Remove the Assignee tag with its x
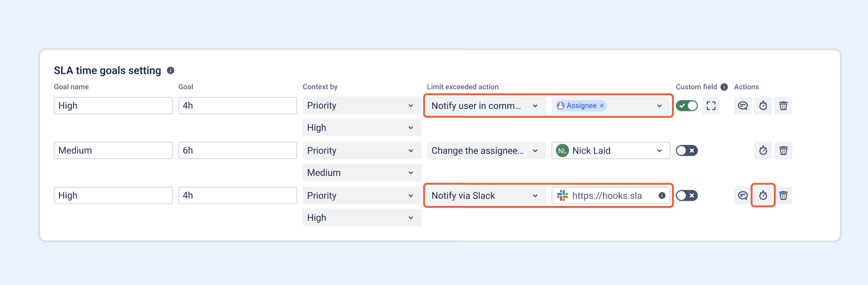The height and width of the screenshot is (285, 868). click(602, 106)
